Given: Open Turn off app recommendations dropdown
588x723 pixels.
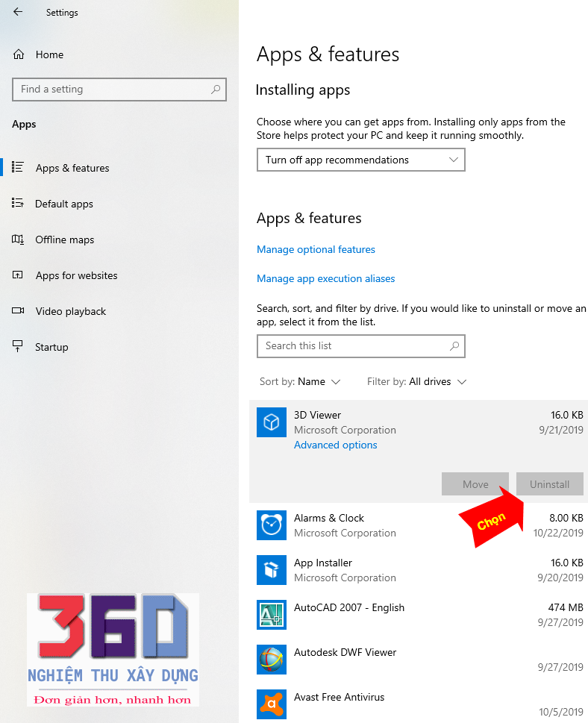Looking at the screenshot, I should (360, 160).
